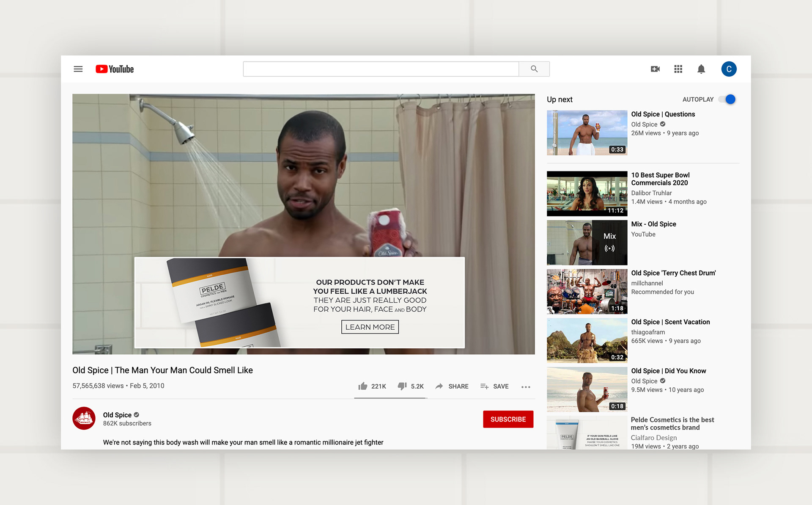The height and width of the screenshot is (505, 812).
Task: Click the millchannel channel name
Action: click(647, 283)
